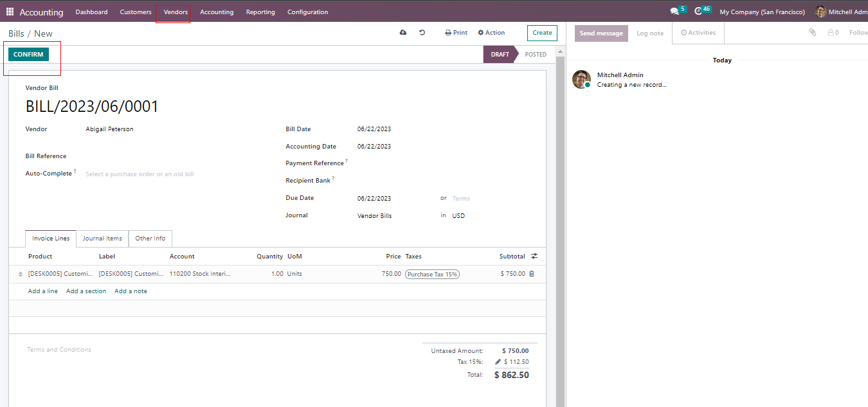Open the Print dropdown

point(457,33)
